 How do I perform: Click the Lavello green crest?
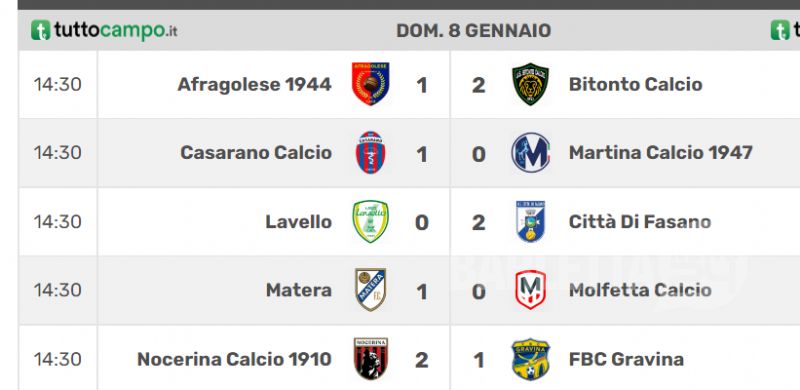point(370,221)
